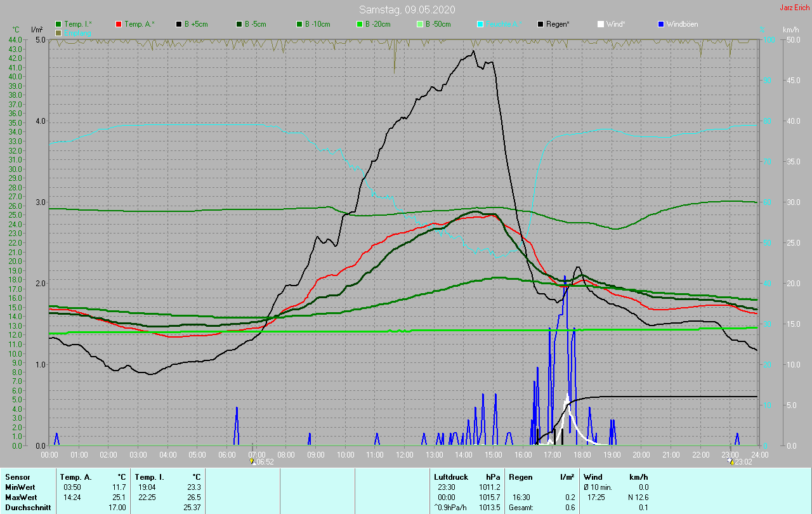This screenshot has width=812, height=514.
Task: Click the green Temp. I. legend square
Action: point(58,24)
